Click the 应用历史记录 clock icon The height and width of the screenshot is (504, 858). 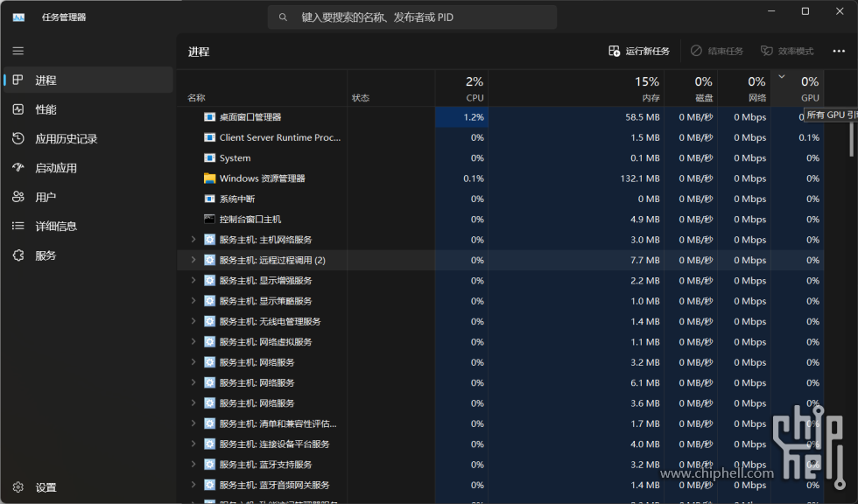pyautogui.click(x=18, y=138)
